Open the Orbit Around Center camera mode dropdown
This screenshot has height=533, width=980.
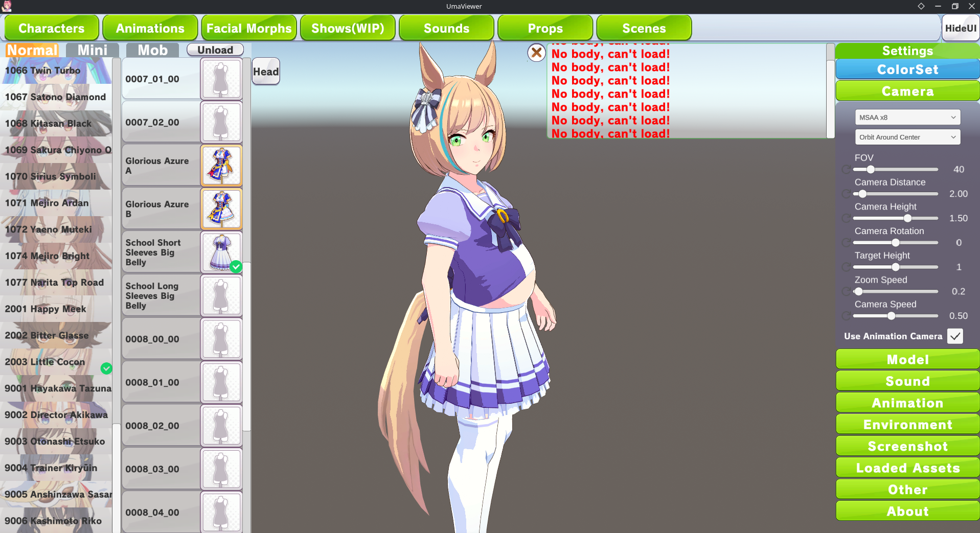click(x=907, y=137)
